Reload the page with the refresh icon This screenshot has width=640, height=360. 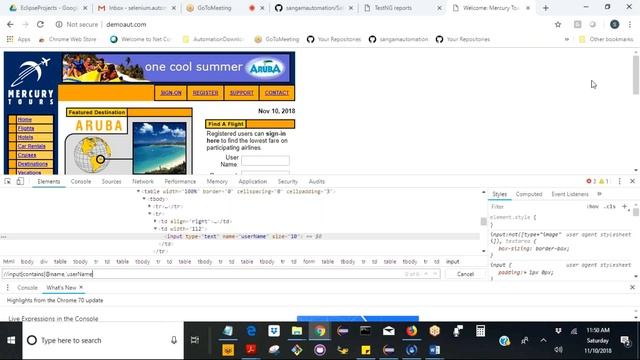pos(40,24)
